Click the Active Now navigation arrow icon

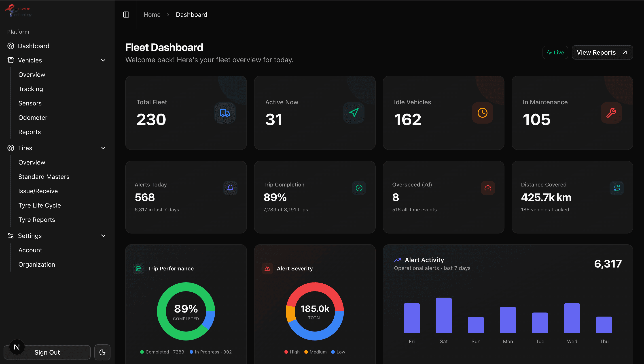[354, 113]
